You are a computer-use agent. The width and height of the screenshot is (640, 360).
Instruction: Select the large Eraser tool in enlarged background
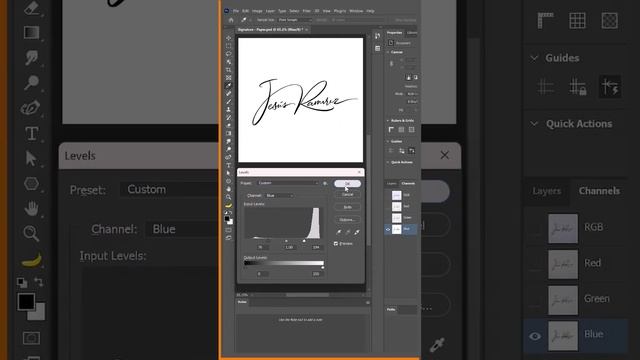(31, 8)
